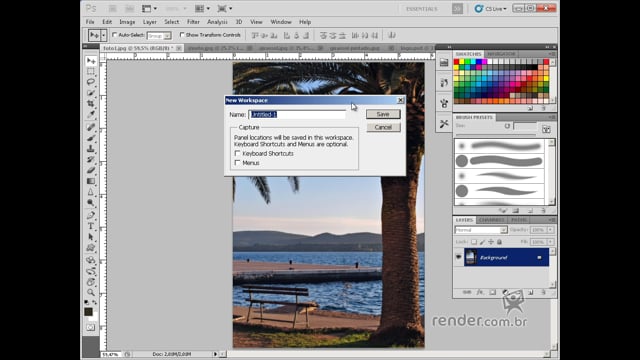Screen dimensions: 640x360
Task: Open the CS Live dropdown
Action: click(x=491, y=9)
